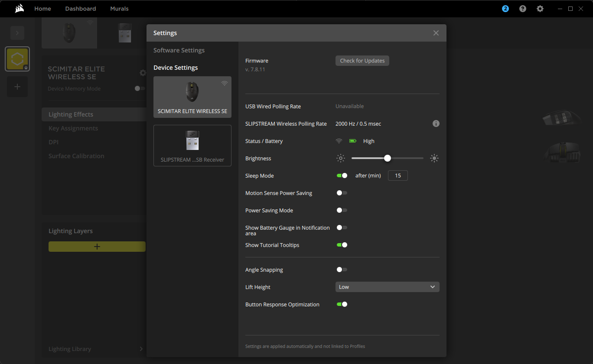Open the notifications badge showing 2

tap(505, 9)
